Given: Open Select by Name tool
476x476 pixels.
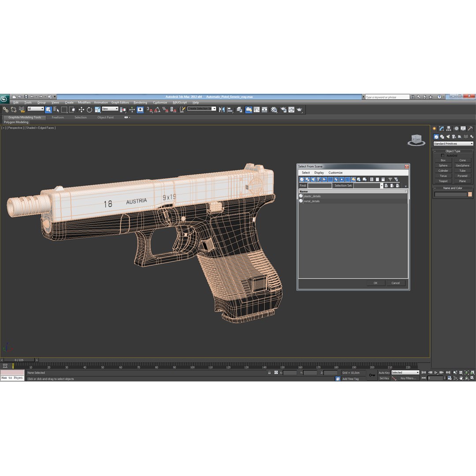Looking at the screenshot, I should coord(56,110).
